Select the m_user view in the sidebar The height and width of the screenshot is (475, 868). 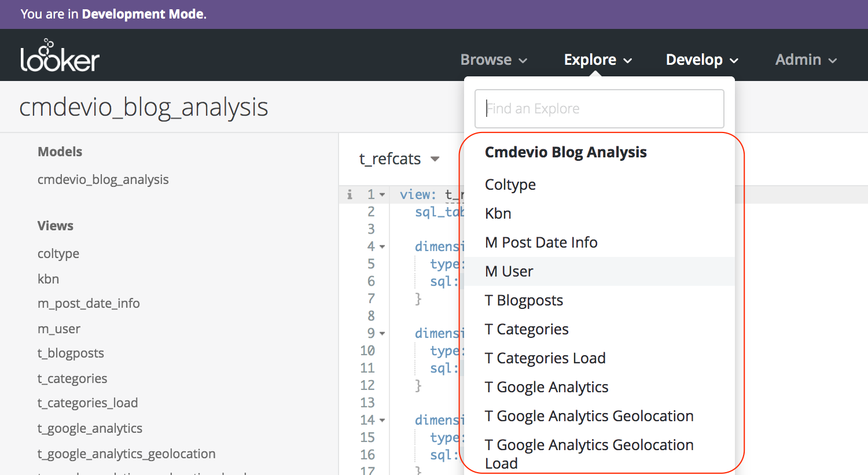58,329
